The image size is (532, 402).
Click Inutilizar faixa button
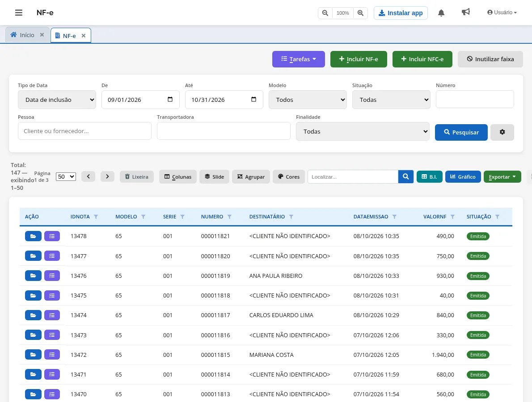pos(490,59)
